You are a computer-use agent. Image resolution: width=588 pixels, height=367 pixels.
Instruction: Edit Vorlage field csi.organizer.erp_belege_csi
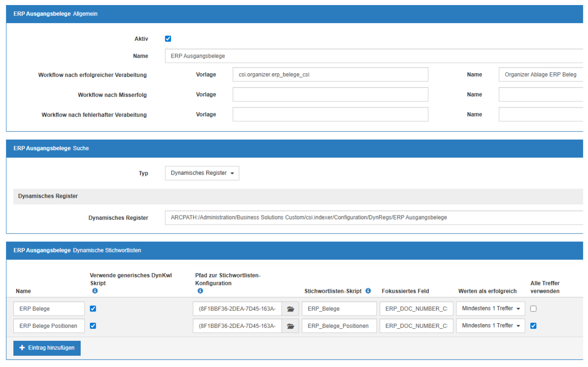330,74
